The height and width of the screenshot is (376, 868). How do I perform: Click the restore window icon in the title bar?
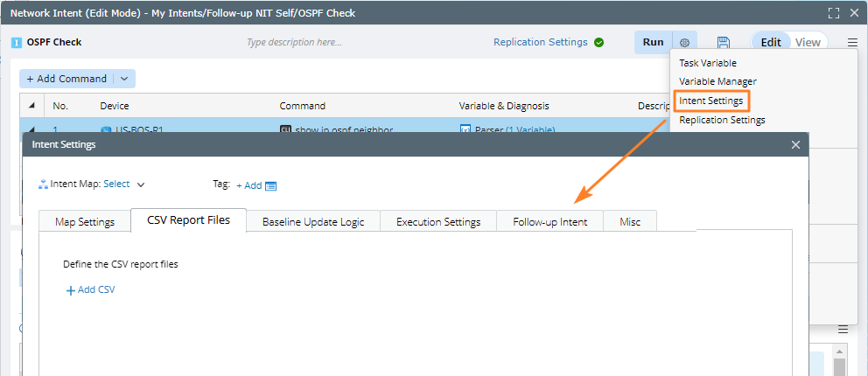click(833, 13)
